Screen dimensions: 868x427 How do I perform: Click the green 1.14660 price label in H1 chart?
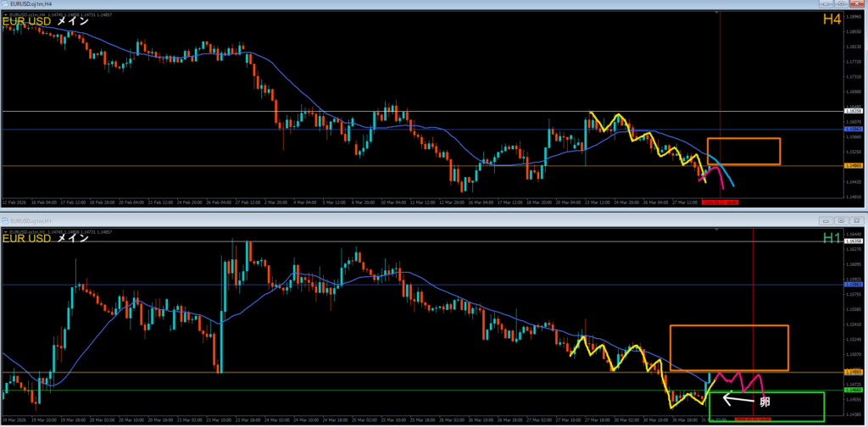pos(854,390)
